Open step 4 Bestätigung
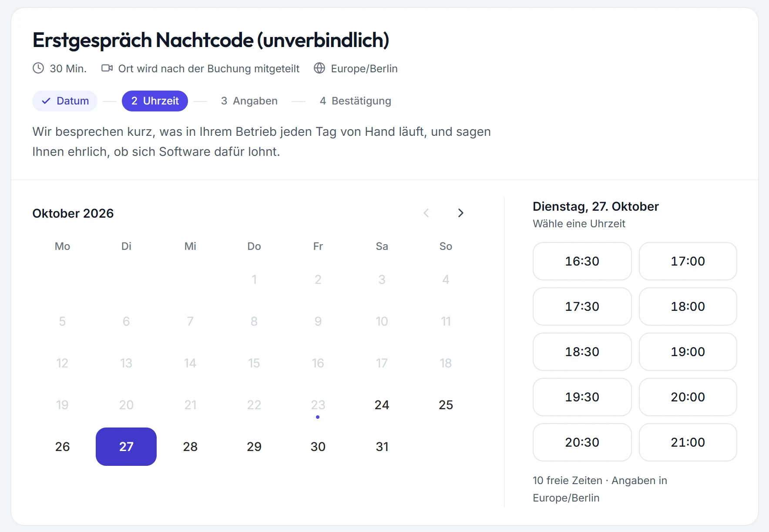769x532 pixels. point(355,101)
